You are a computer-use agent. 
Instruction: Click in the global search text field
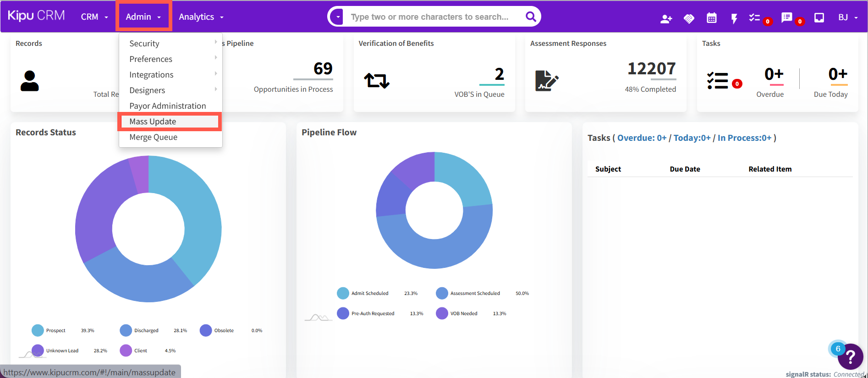(x=431, y=17)
